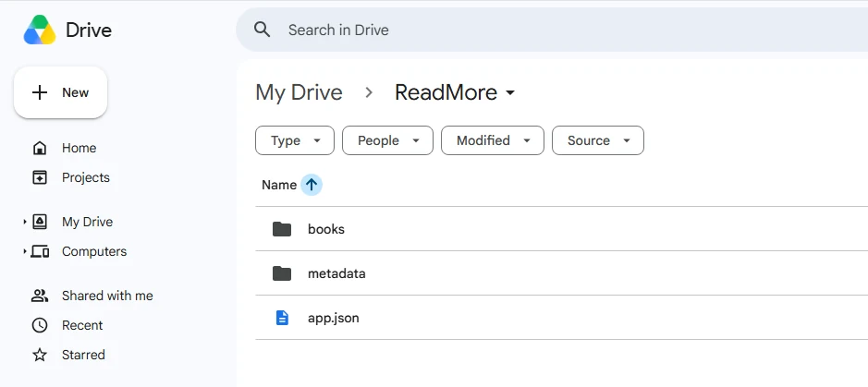This screenshot has height=387, width=868.
Task: Open the People filter dropdown
Action: pyautogui.click(x=387, y=140)
